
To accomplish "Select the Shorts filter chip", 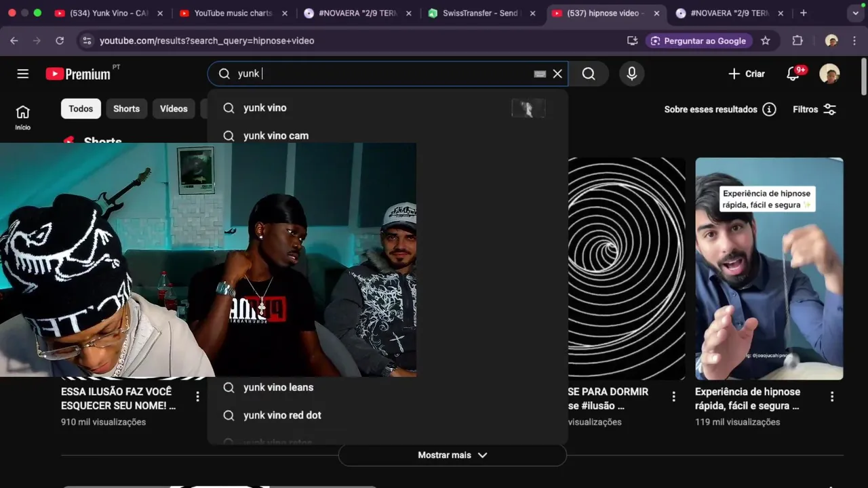I will pyautogui.click(x=126, y=108).
